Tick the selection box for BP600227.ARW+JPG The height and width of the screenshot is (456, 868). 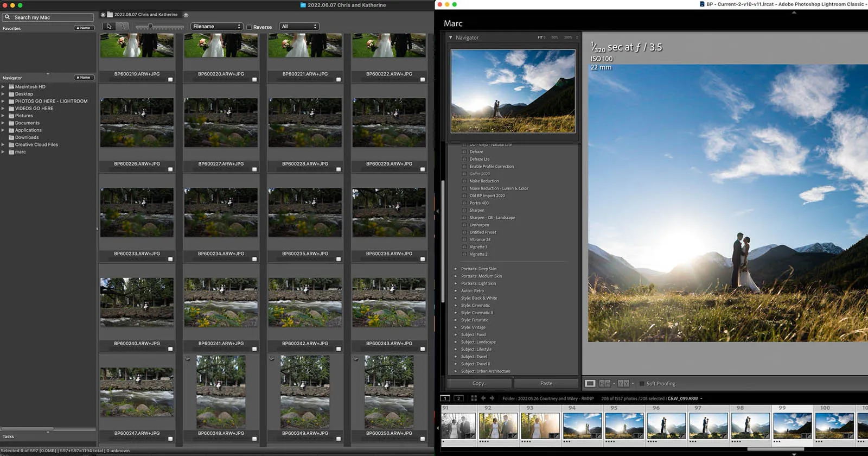[x=254, y=169]
